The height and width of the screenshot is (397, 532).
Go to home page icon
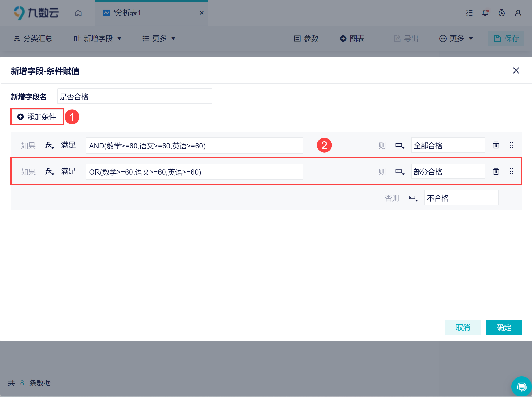click(x=78, y=13)
